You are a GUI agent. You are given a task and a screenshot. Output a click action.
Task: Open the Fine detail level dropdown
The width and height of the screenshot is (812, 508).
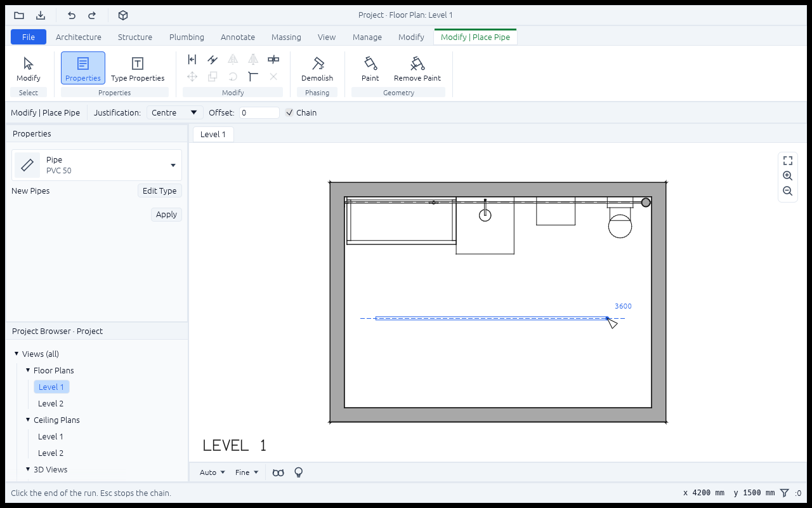(x=247, y=472)
